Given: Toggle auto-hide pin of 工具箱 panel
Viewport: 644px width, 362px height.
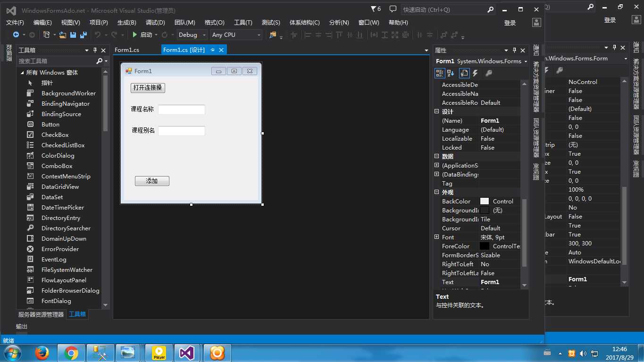Looking at the screenshot, I should 95,51.
